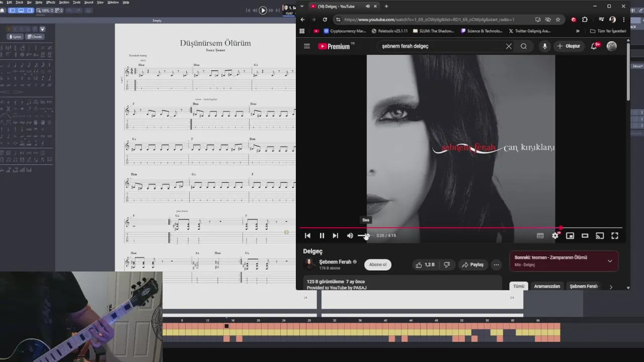Toggle the left edition palette panel
Screen dimensions: 644x362
[13, 11]
